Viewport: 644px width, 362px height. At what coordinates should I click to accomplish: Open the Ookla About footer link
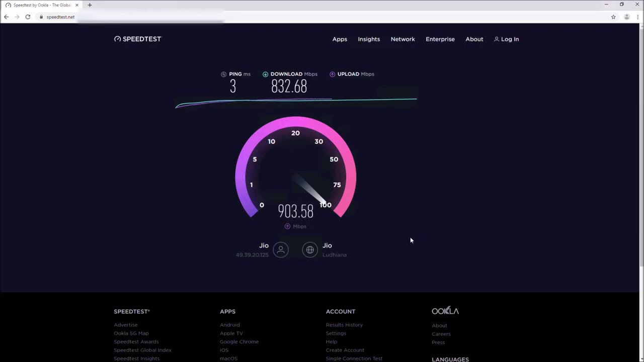click(439, 325)
